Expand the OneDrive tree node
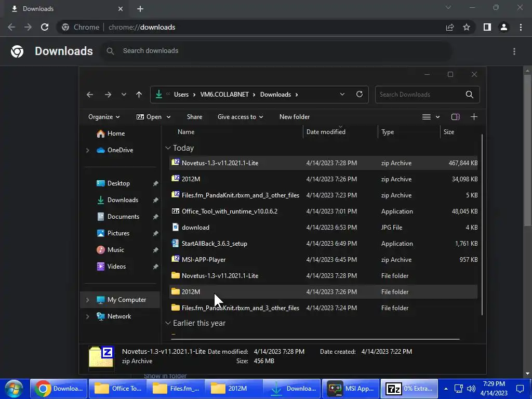This screenshot has width=532, height=399. pyautogui.click(x=87, y=150)
